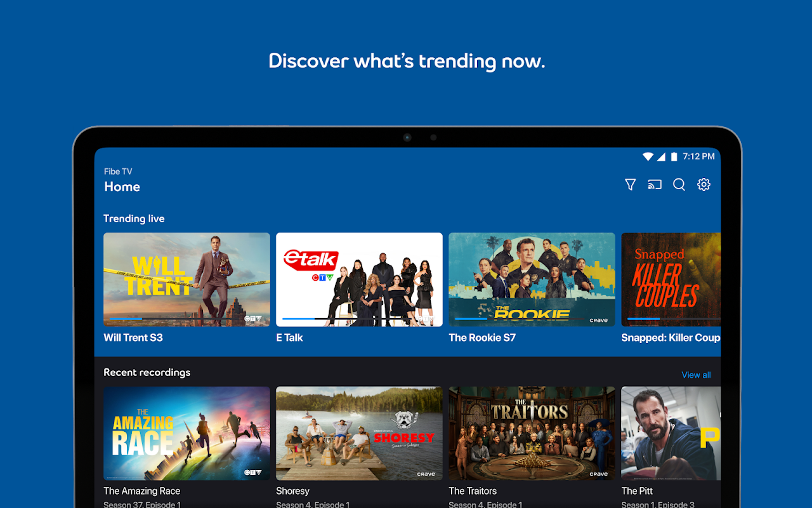Click the 7:12 PM clock
Image resolution: width=812 pixels, height=508 pixels.
coord(699,156)
